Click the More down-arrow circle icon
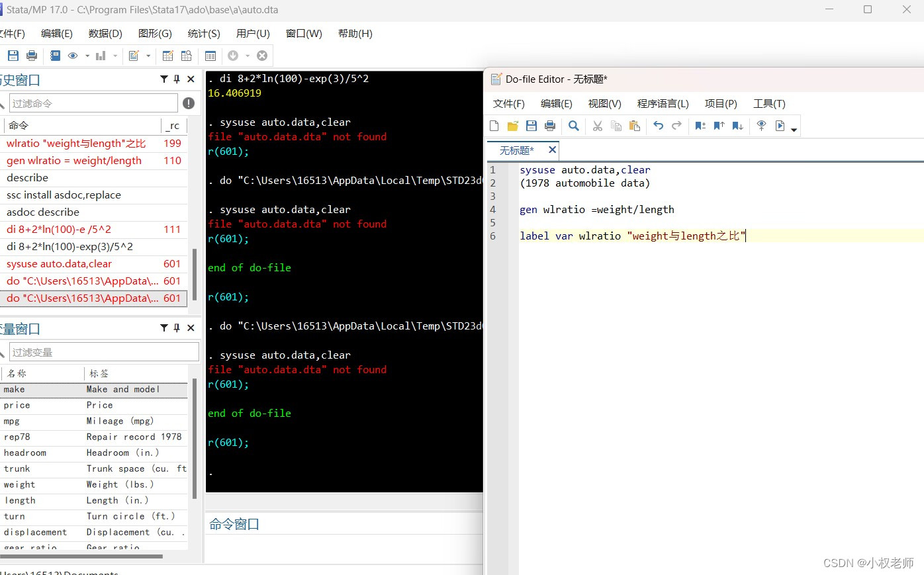Viewport: 924px width, 575px height. pyautogui.click(x=233, y=56)
